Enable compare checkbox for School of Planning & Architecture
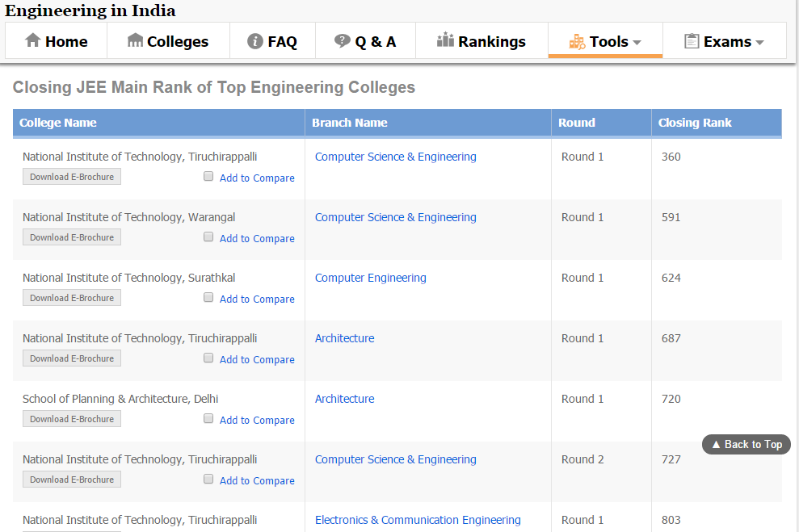 pyautogui.click(x=208, y=419)
